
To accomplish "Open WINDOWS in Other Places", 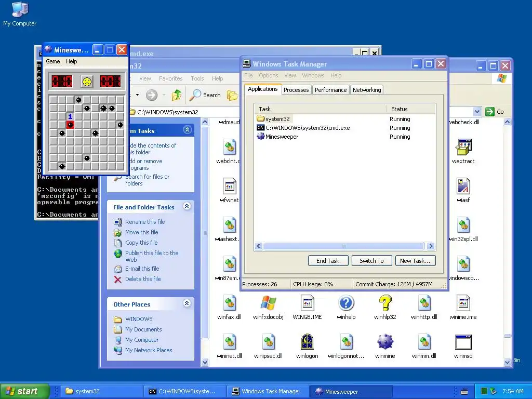I will click(x=139, y=319).
